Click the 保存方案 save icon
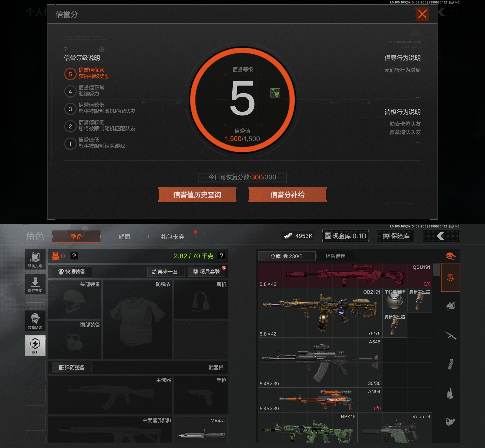Screen dimensions: 485x448 [35, 284]
